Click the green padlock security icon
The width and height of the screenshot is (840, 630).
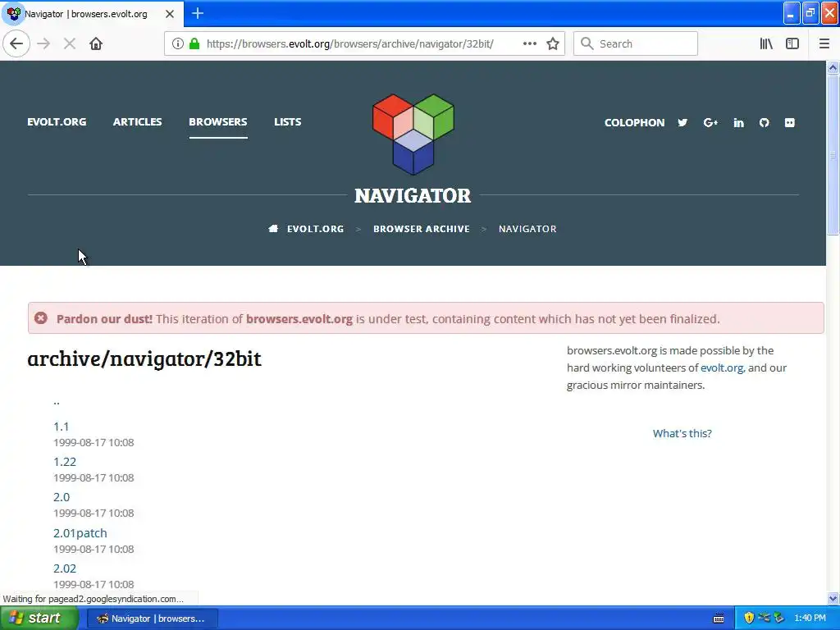point(194,43)
